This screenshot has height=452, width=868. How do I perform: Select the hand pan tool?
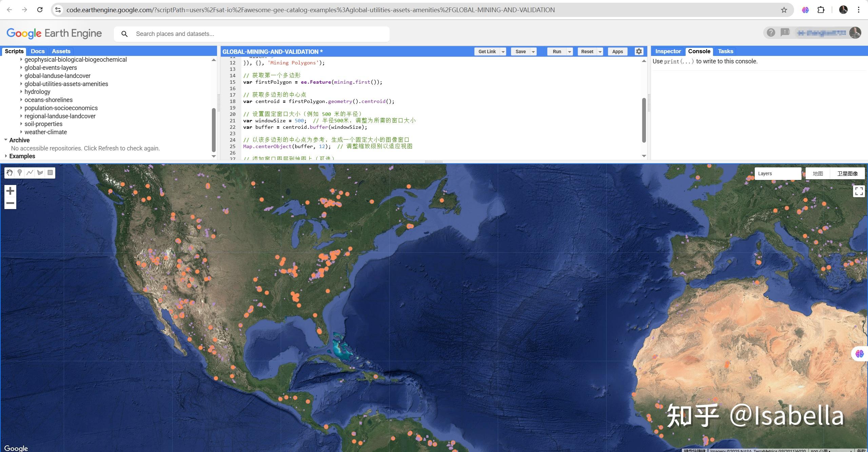(x=9, y=173)
